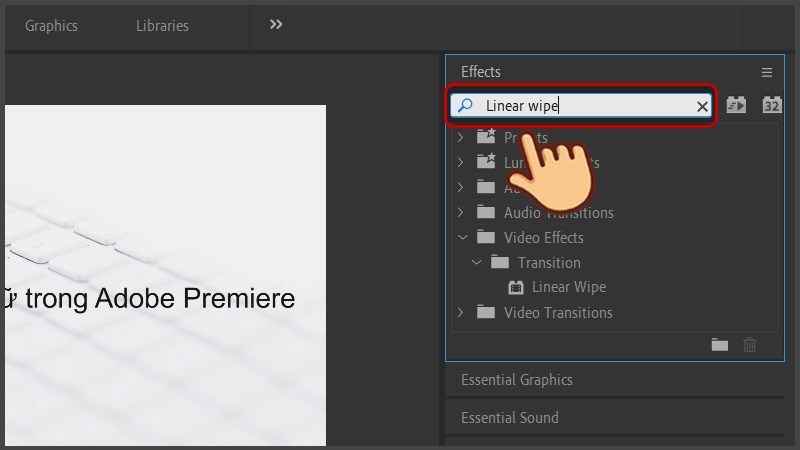Open the Effects panel hamburger menu
The height and width of the screenshot is (450, 800).
click(767, 72)
